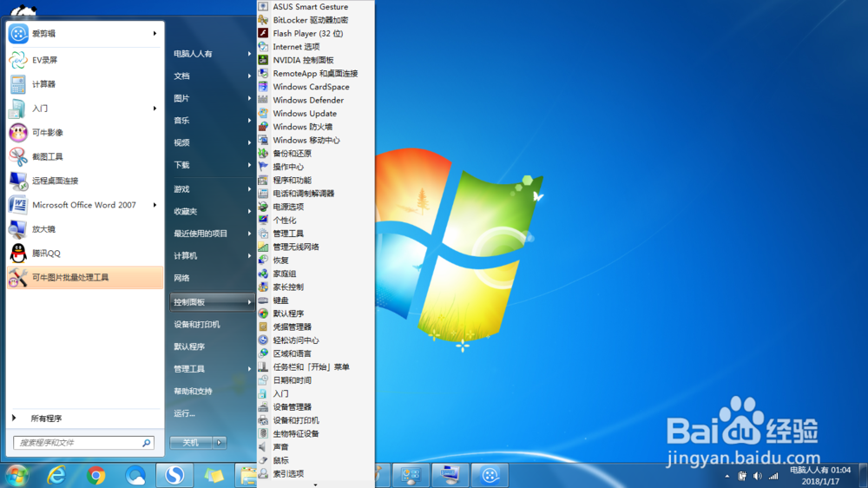Expand 管理工具 submenu arrow in right pane
The width and height of the screenshot is (868, 488).
point(249,369)
